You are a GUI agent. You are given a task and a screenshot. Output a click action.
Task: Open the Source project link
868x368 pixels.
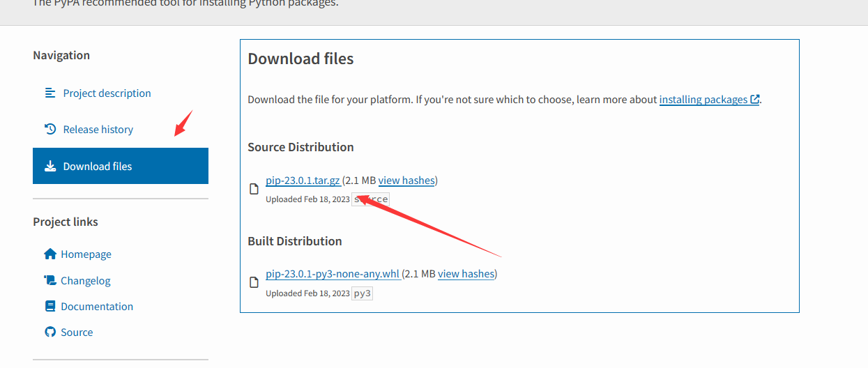pyautogui.click(x=77, y=332)
